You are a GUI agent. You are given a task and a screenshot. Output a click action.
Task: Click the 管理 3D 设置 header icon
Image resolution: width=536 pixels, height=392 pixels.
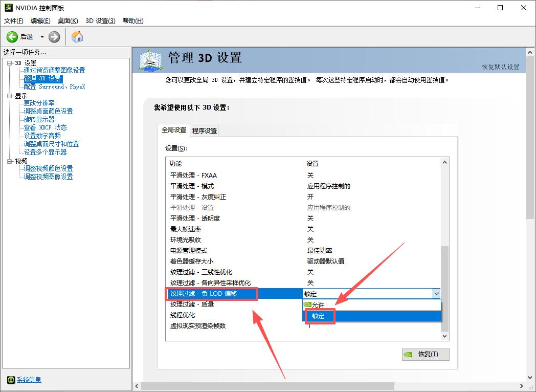(151, 60)
